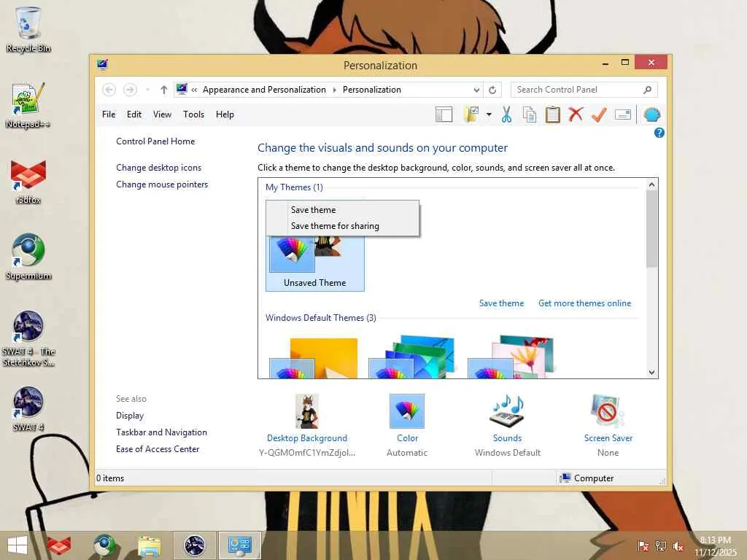
Task: Click the theme list scroll up arrow
Action: pyautogui.click(x=651, y=184)
